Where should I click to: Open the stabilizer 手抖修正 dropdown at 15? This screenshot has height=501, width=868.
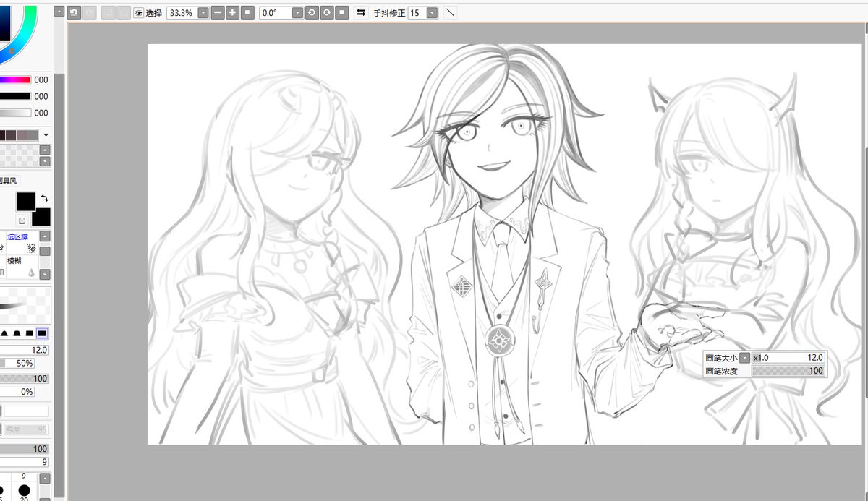(432, 13)
